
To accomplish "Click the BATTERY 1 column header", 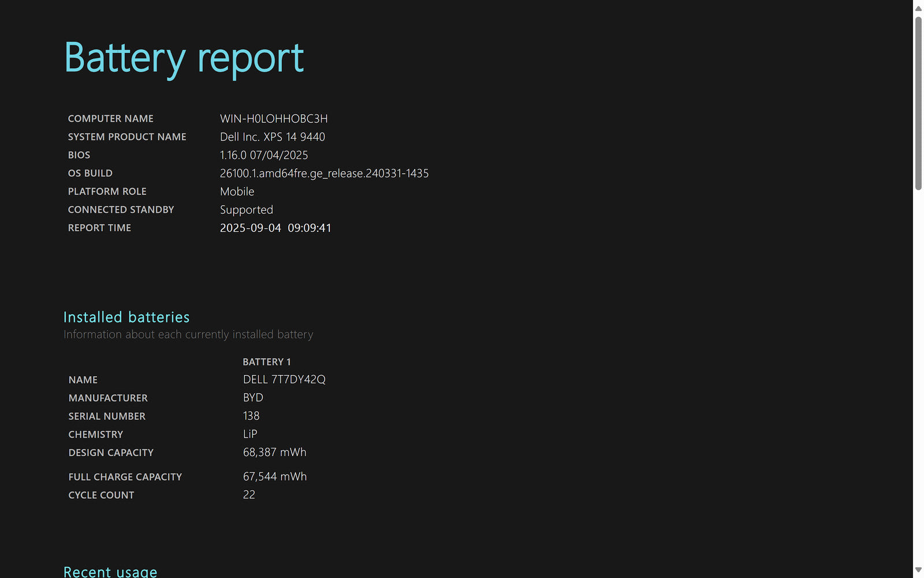I will pyautogui.click(x=267, y=362).
